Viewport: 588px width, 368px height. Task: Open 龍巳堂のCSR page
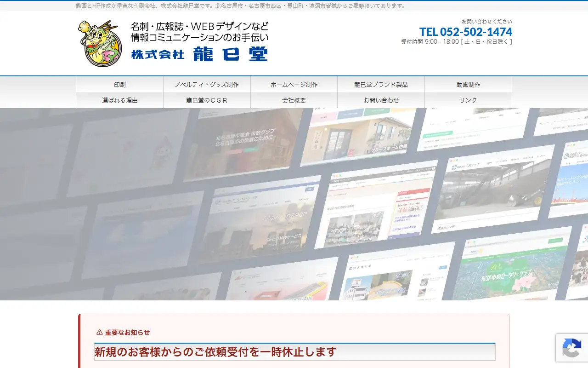point(207,100)
